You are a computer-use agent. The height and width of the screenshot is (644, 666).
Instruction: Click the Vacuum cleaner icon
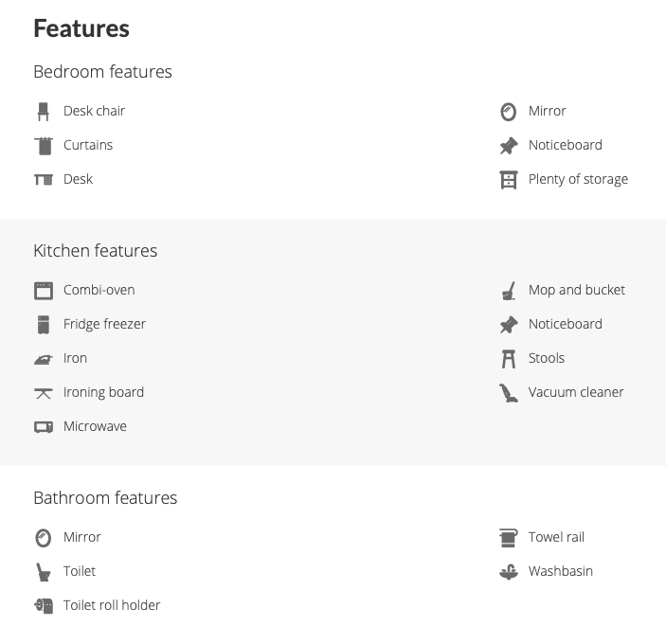click(x=509, y=393)
